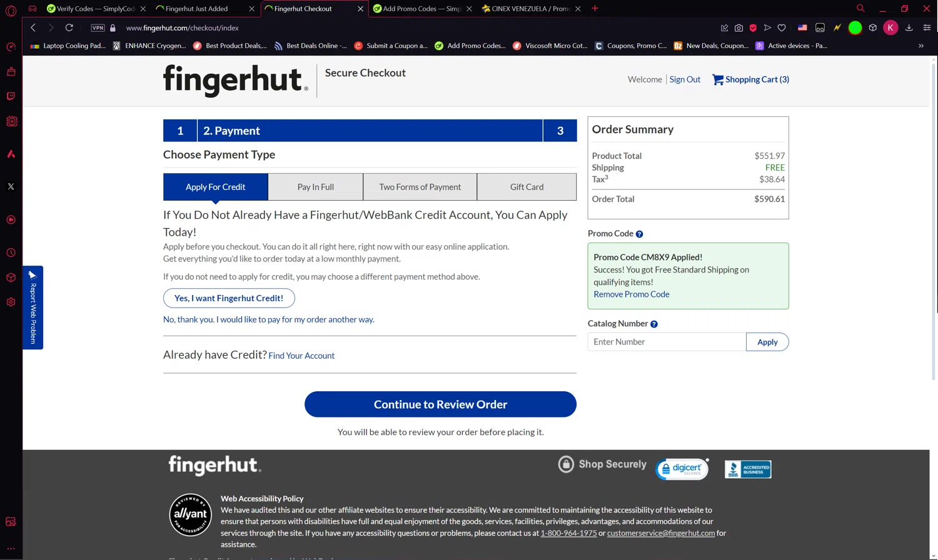Image resolution: width=938 pixels, height=560 pixels.
Task: Open sidebar settings gear icon
Action: point(11,302)
